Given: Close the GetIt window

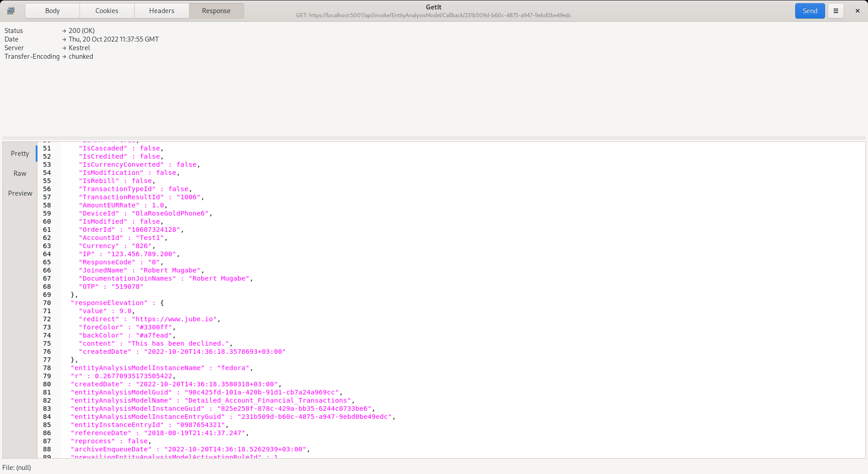Looking at the screenshot, I should (857, 11).
